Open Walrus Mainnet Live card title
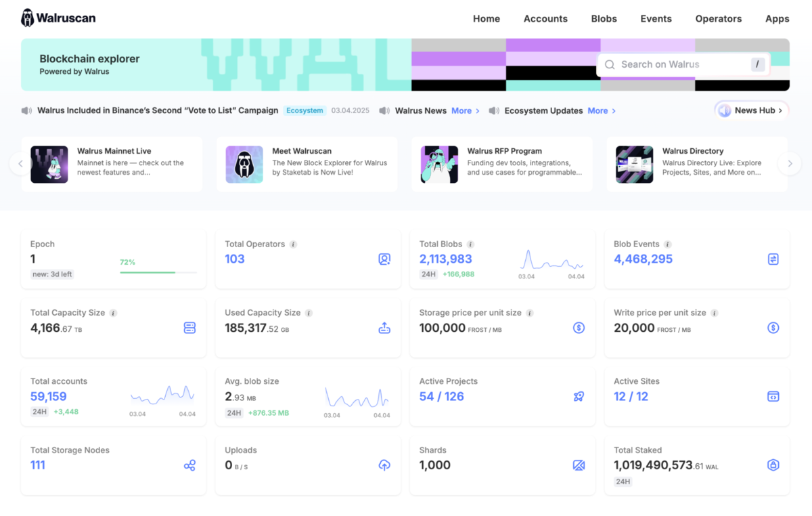The width and height of the screenshot is (812, 516). pyautogui.click(x=114, y=151)
